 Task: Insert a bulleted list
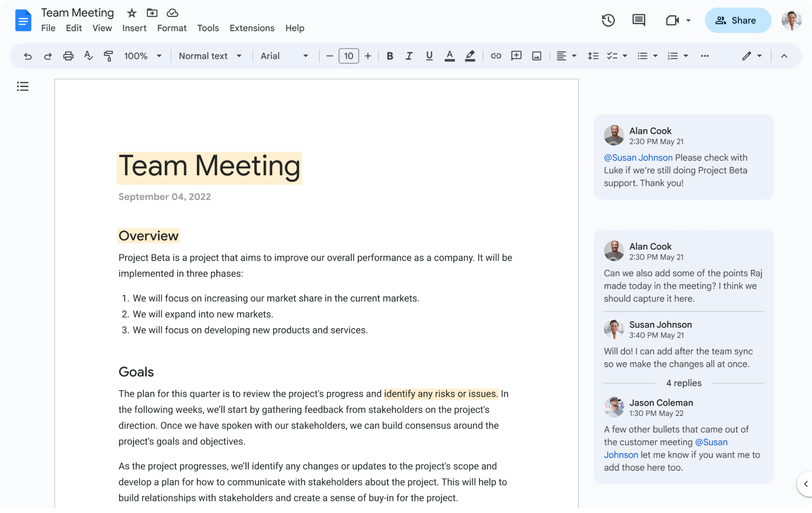coord(642,56)
